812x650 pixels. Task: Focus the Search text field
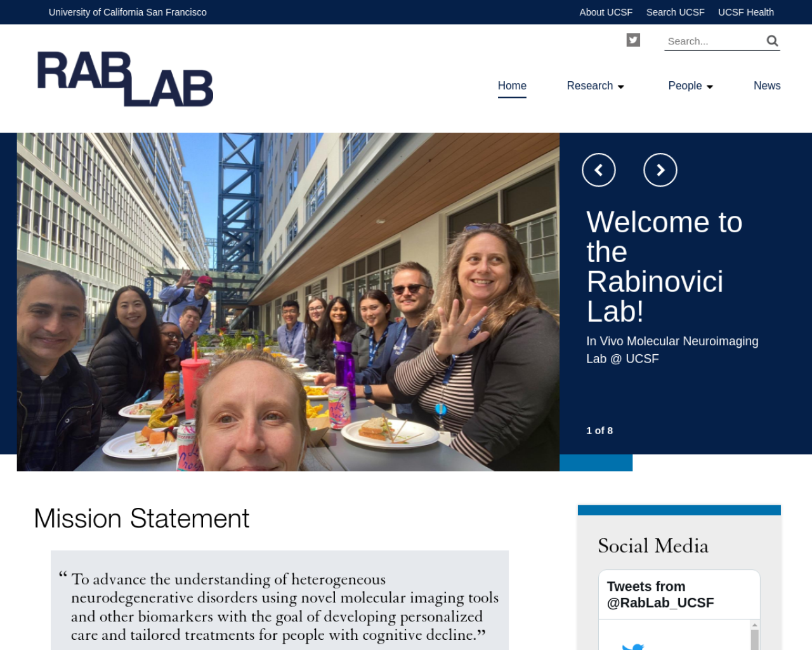714,41
